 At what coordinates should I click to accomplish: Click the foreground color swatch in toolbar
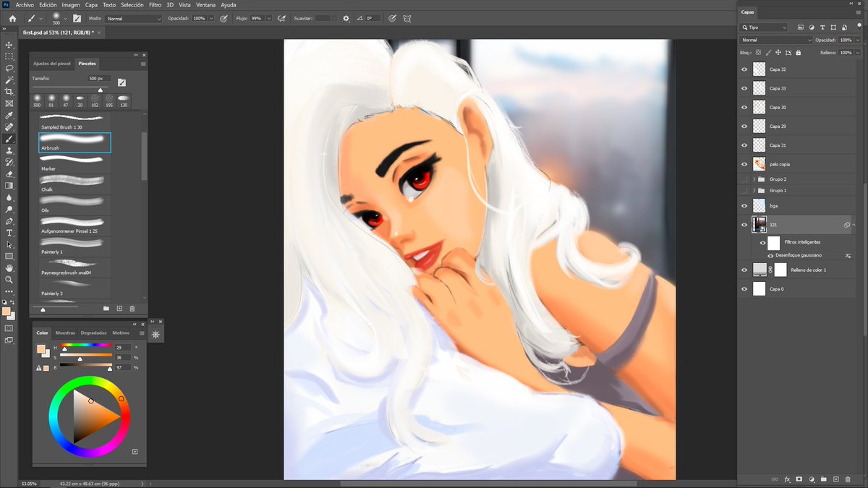click(6, 312)
